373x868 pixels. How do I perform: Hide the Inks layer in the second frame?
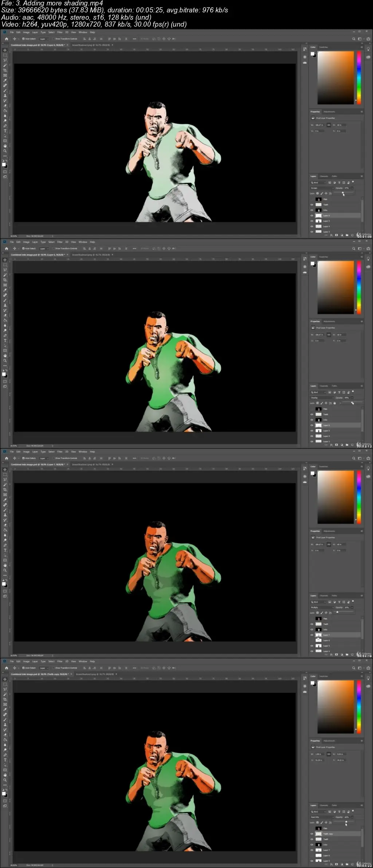(312, 420)
